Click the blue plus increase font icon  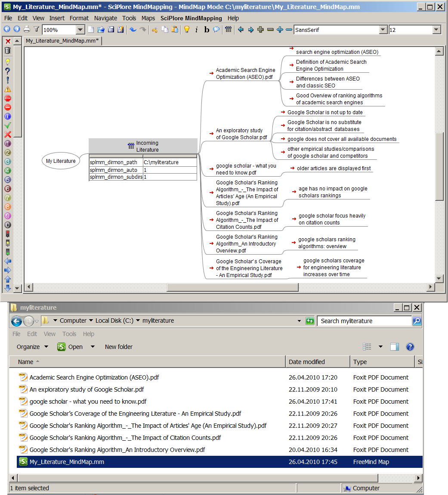(280, 30)
